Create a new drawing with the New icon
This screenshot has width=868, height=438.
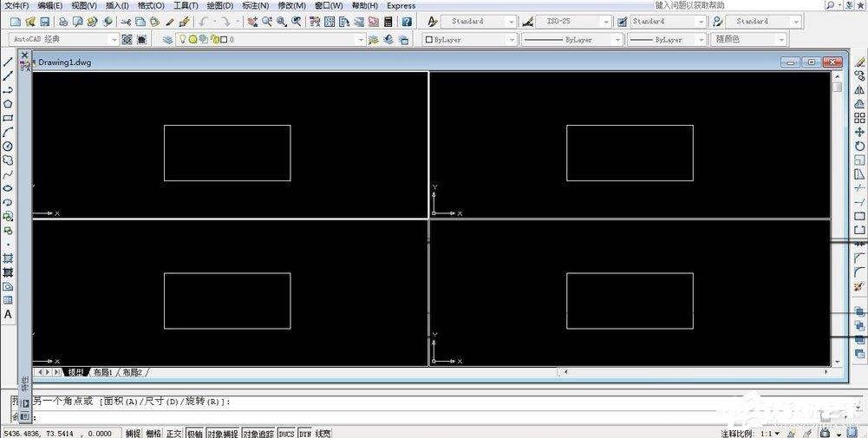(16, 22)
